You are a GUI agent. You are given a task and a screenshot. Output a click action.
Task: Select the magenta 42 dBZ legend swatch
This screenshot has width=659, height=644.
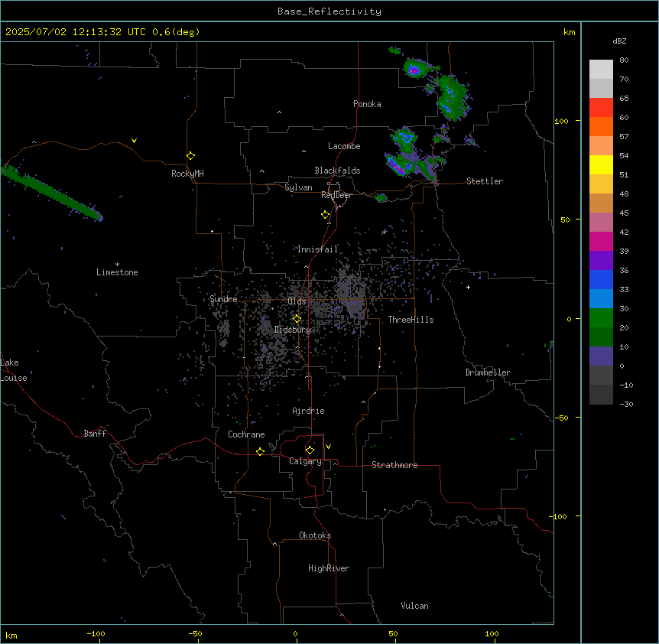click(x=601, y=241)
